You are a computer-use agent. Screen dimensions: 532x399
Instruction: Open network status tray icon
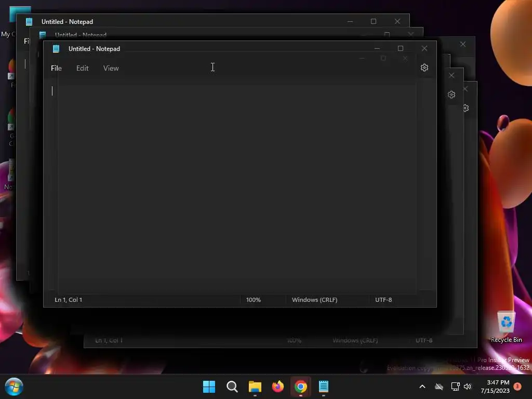coord(455,387)
